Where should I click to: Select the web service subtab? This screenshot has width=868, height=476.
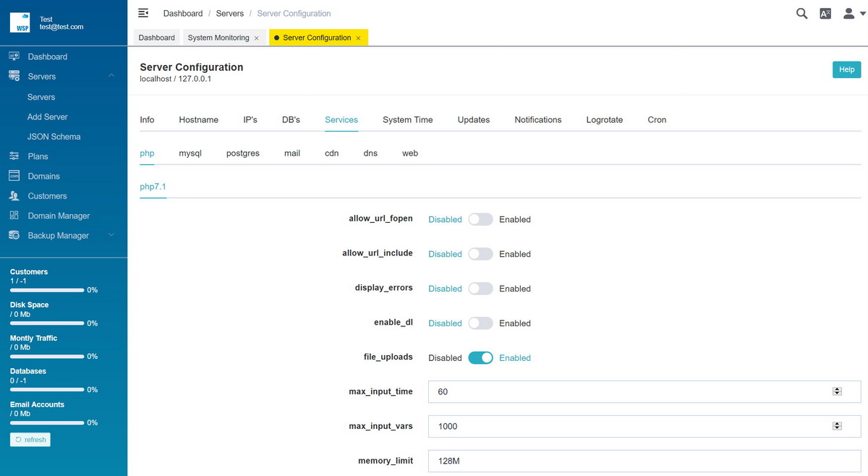coord(410,153)
